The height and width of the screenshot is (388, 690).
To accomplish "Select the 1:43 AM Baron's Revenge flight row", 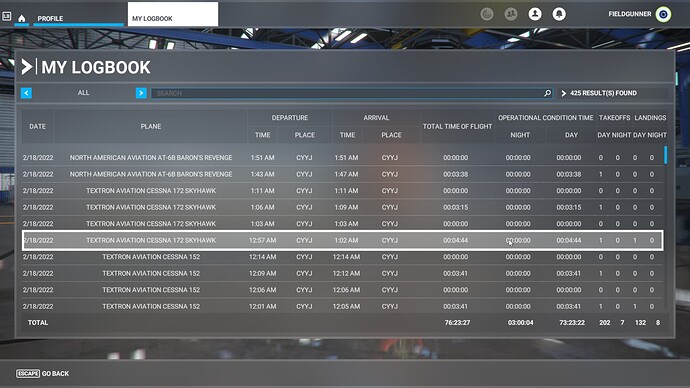I will (x=342, y=174).
